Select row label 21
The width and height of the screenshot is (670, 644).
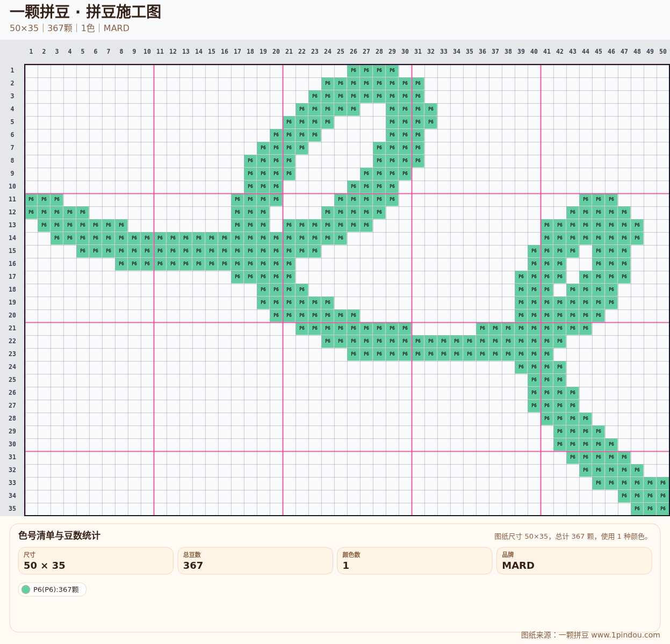point(12,328)
